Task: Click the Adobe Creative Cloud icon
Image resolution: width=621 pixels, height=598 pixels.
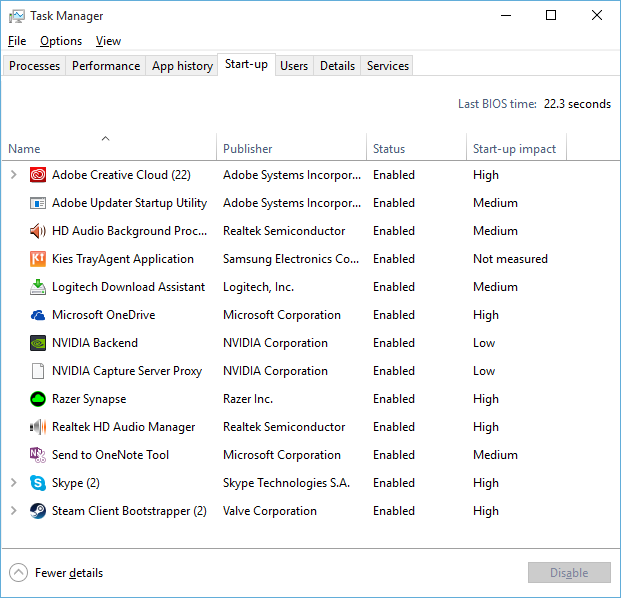Action: 38,175
